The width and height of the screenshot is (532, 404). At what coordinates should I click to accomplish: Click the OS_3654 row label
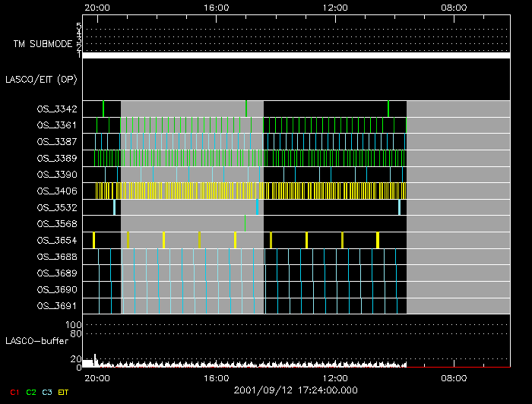coord(56,240)
